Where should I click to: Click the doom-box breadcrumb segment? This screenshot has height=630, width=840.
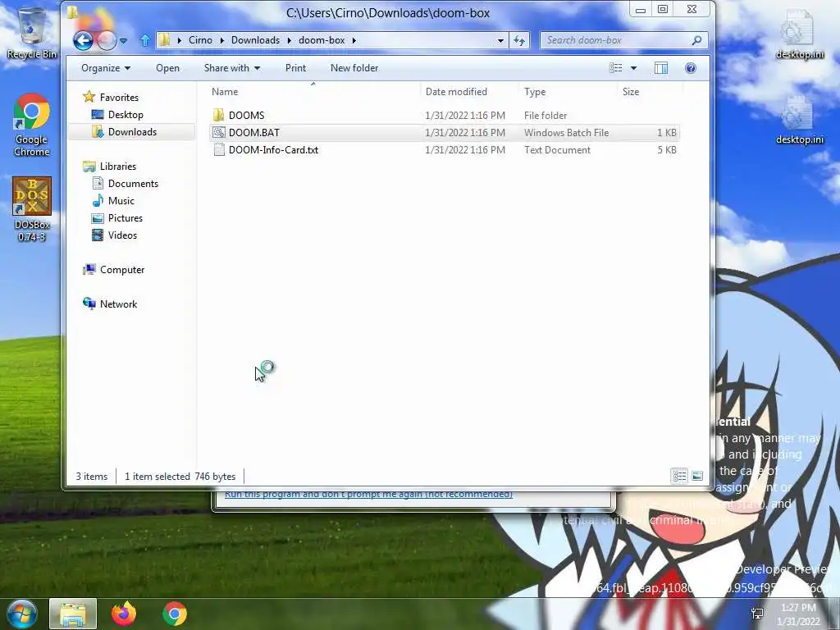322,40
